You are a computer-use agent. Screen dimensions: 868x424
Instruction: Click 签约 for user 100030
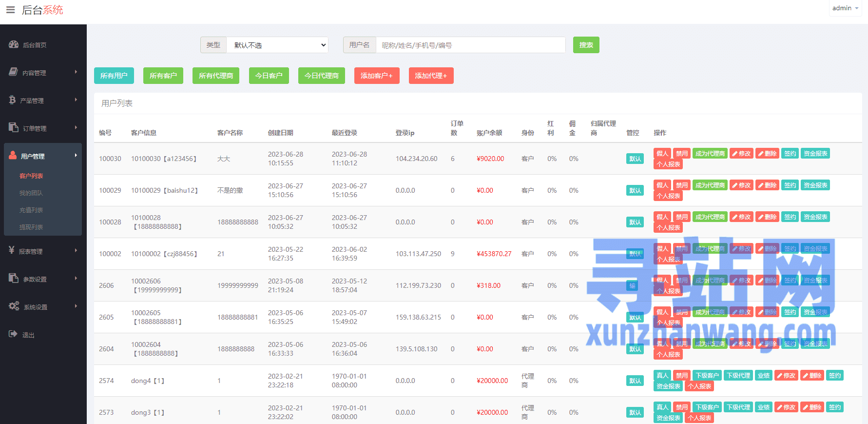pyautogui.click(x=790, y=154)
